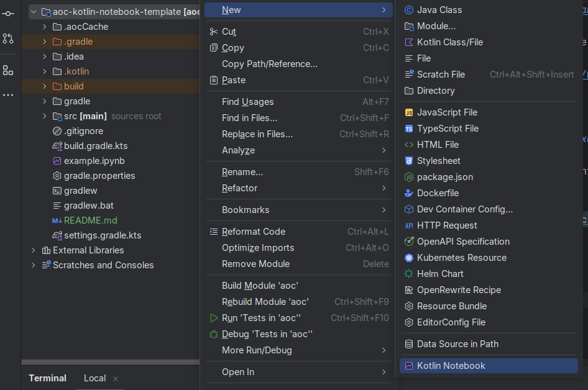
Task: Click the Kotlin Notebook icon in the New submenu
Action: [409, 366]
